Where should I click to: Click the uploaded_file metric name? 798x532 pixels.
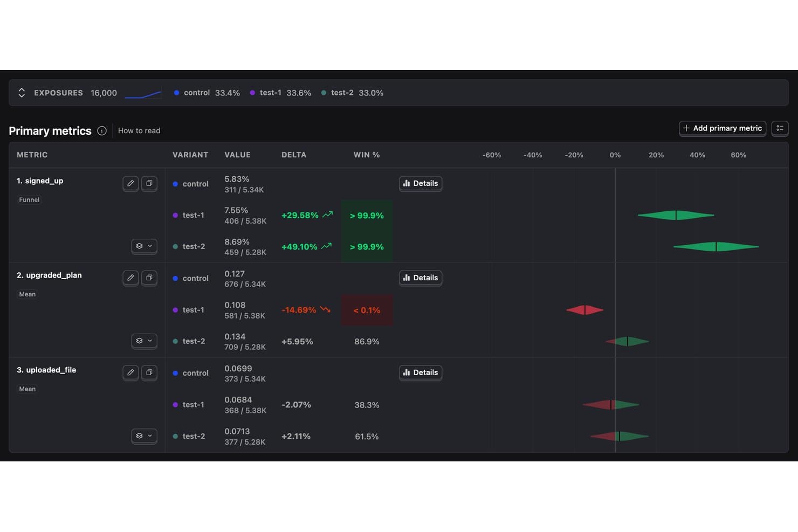46,370
